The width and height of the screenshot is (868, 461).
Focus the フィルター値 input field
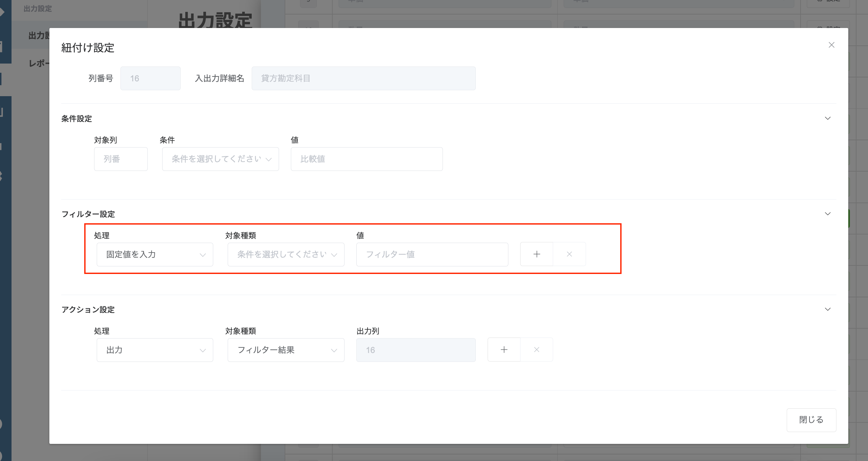click(432, 254)
